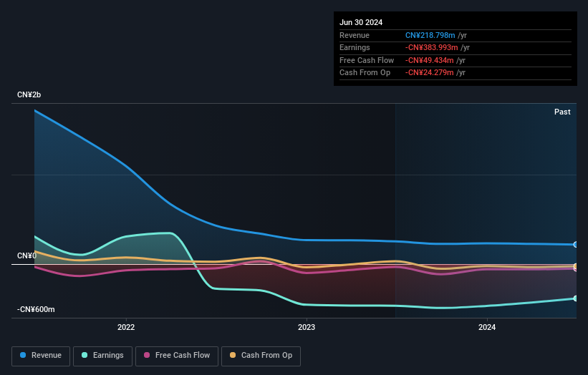588x375 pixels.
Task: Click the -CN¥49.434m free cash flow value
Action: click(x=430, y=60)
